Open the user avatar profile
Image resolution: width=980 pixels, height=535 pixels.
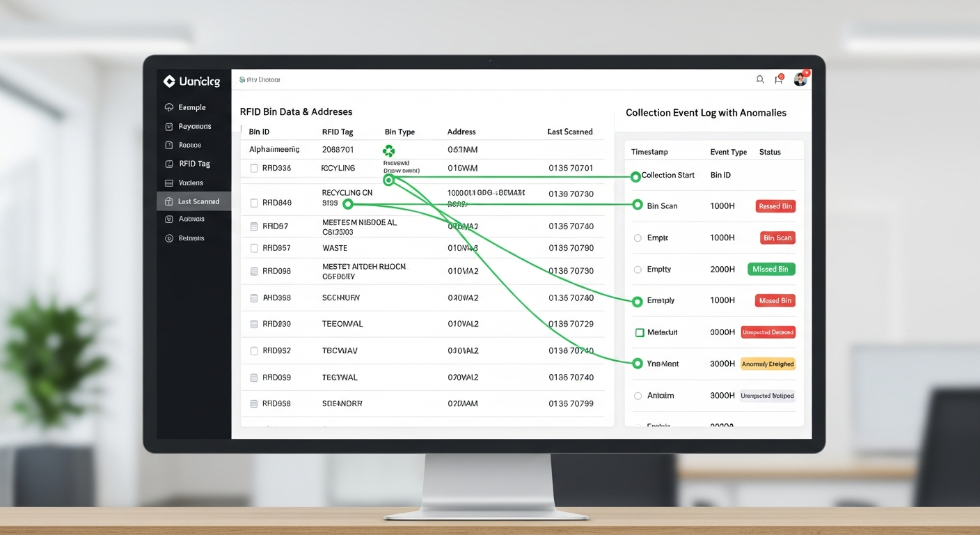(x=800, y=79)
